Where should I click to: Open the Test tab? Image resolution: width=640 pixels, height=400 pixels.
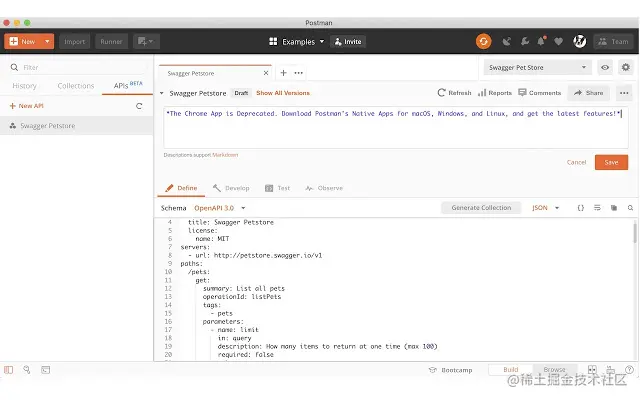tap(278, 188)
